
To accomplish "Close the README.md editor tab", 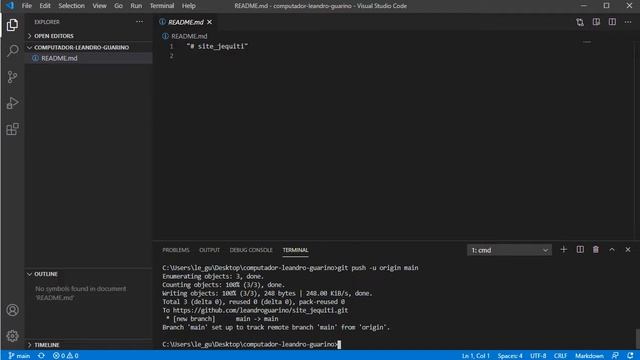I will click(x=209, y=22).
